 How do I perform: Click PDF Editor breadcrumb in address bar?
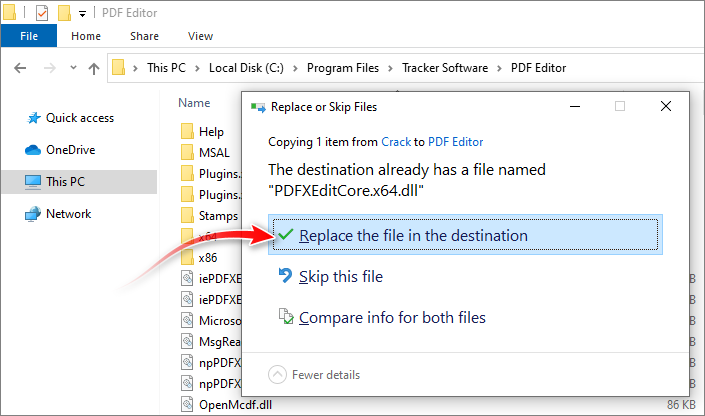coord(539,68)
